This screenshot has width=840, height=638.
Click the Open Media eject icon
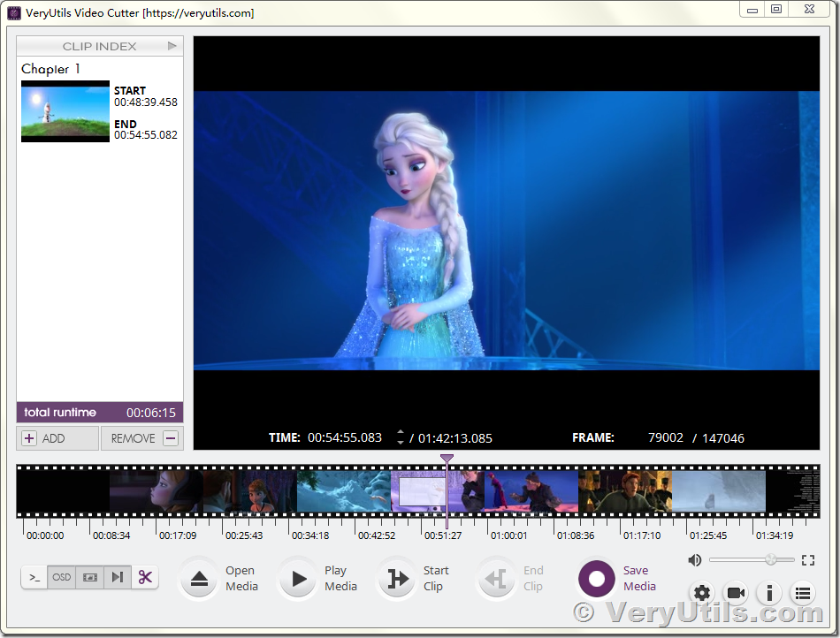pos(199,579)
